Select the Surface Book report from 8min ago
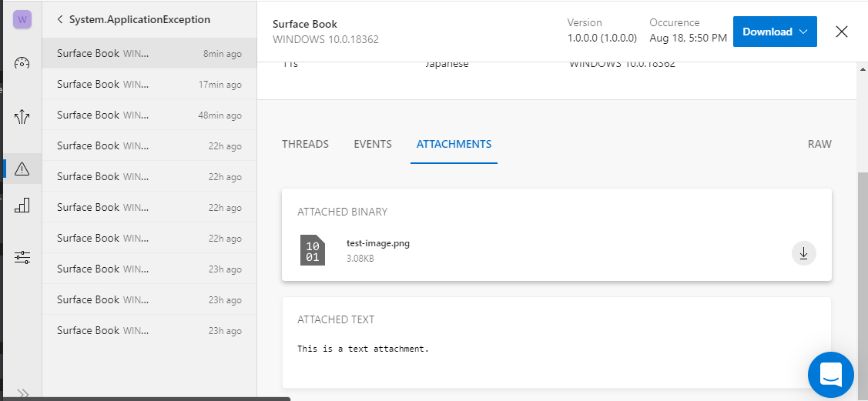Screen dimensions: 868x401 pos(149,54)
